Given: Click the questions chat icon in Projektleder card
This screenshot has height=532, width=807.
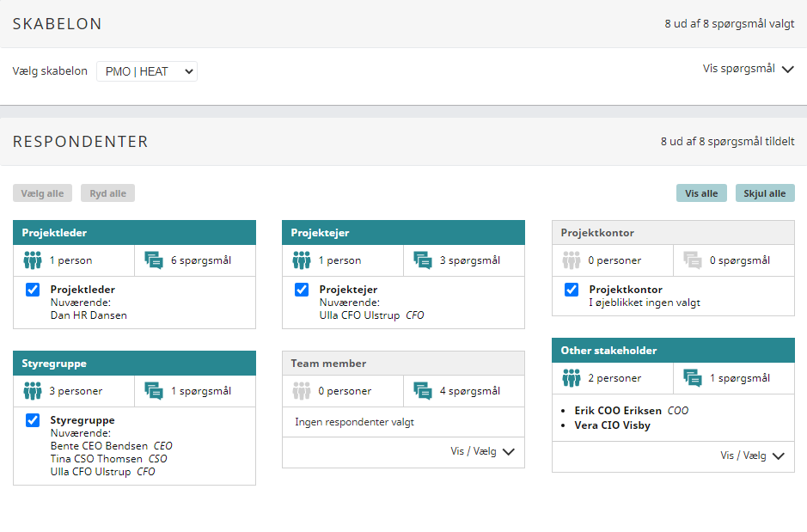Looking at the screenshot, I should pos(154,260).
